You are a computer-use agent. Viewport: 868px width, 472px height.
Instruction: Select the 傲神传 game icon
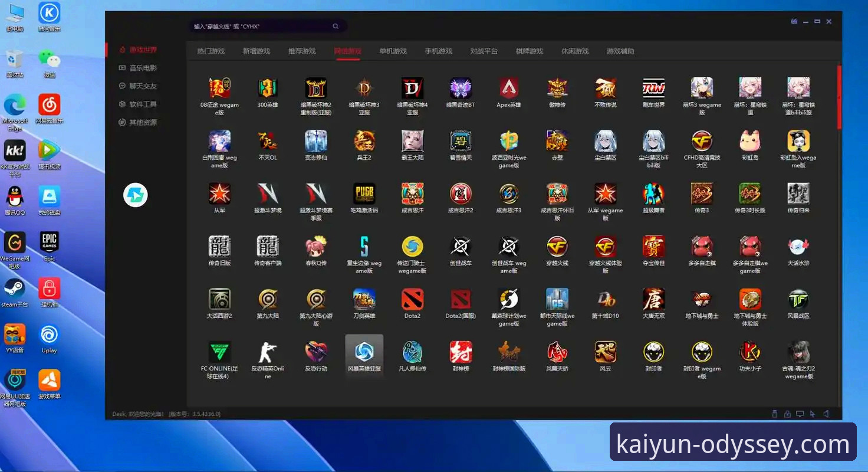coord(557,88)
